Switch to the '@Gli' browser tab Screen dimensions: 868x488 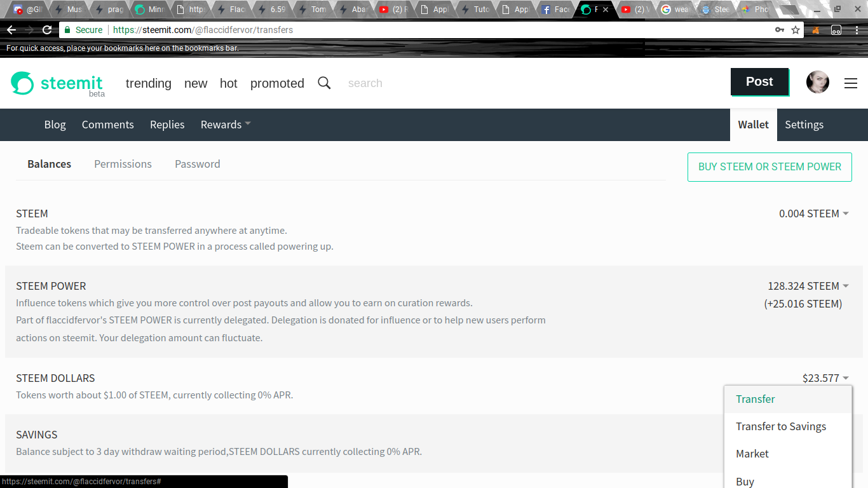point(28,10)
